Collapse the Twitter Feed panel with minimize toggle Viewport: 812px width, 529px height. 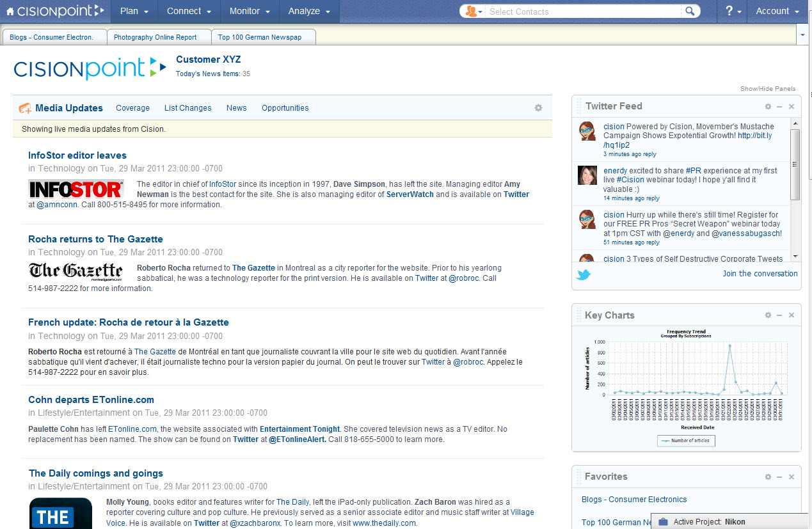point(779,106)
